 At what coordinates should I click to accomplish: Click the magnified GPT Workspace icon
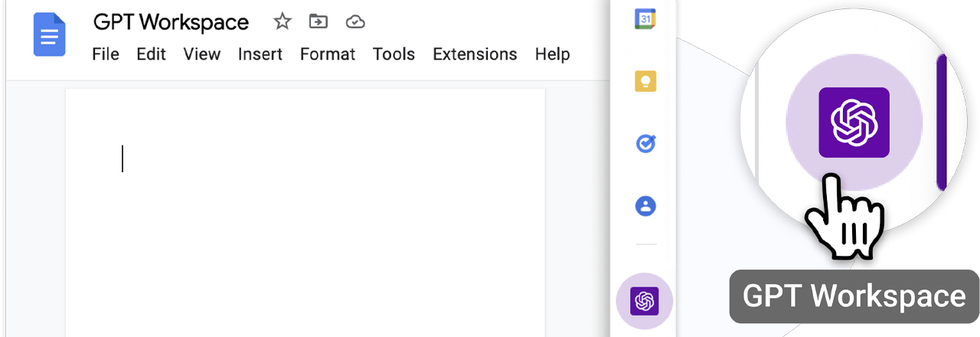tap(854, 123)
